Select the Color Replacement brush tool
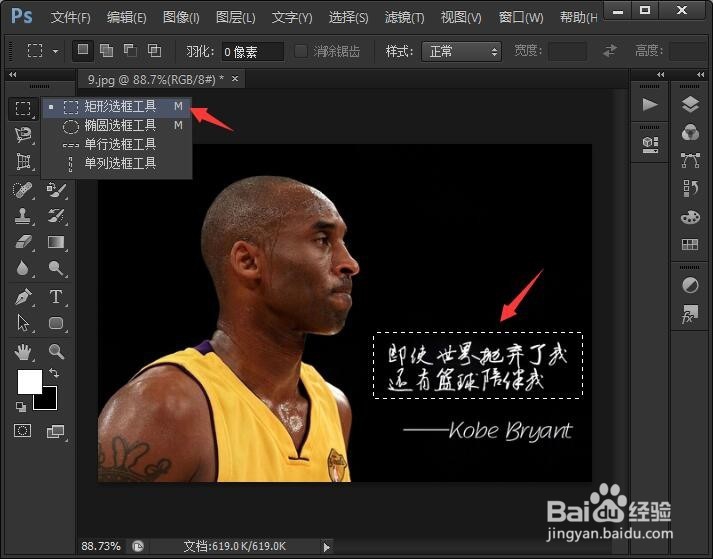The image size is (713, 559). coord(56,190)
